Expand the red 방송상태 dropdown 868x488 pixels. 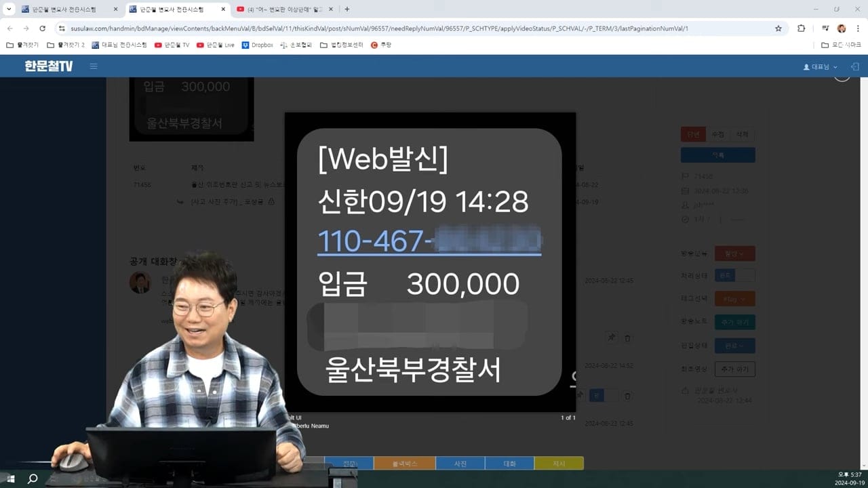click(x=734, y=253)
